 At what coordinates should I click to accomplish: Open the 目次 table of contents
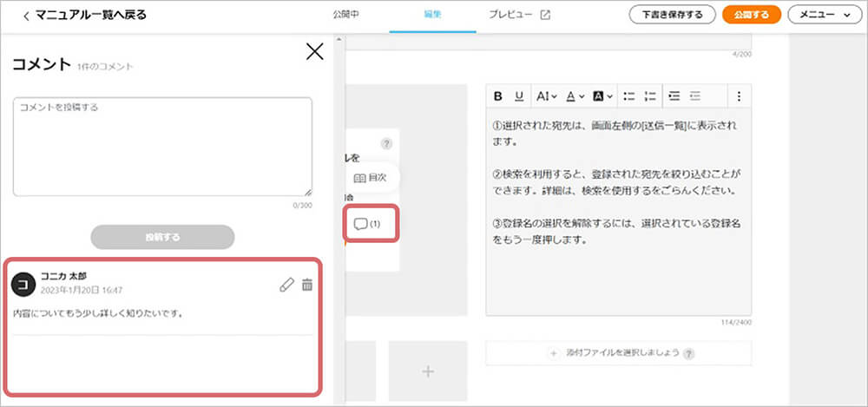click(370, 177)
